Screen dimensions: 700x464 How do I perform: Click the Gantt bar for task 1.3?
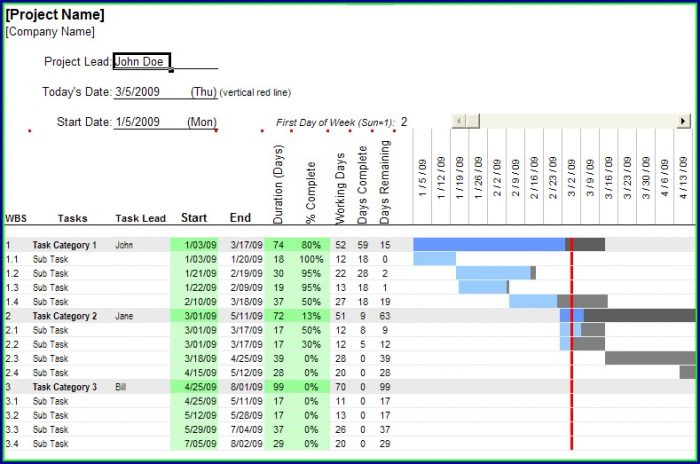point(483,287)
